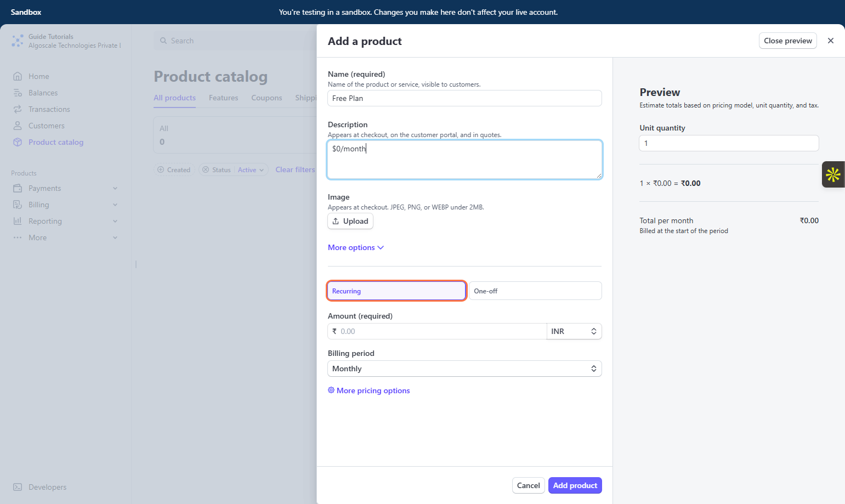Expand More options section

tap(356, 247)
